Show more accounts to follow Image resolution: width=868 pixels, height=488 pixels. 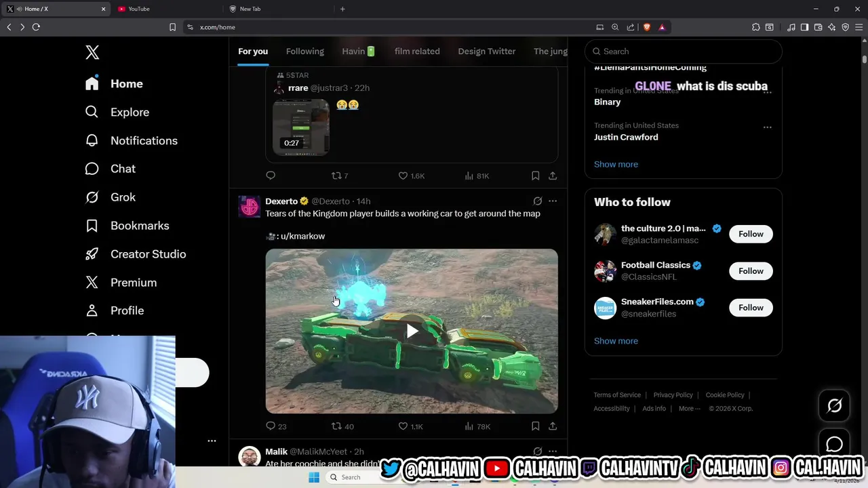pyautogui.click(x=616, y=341)
